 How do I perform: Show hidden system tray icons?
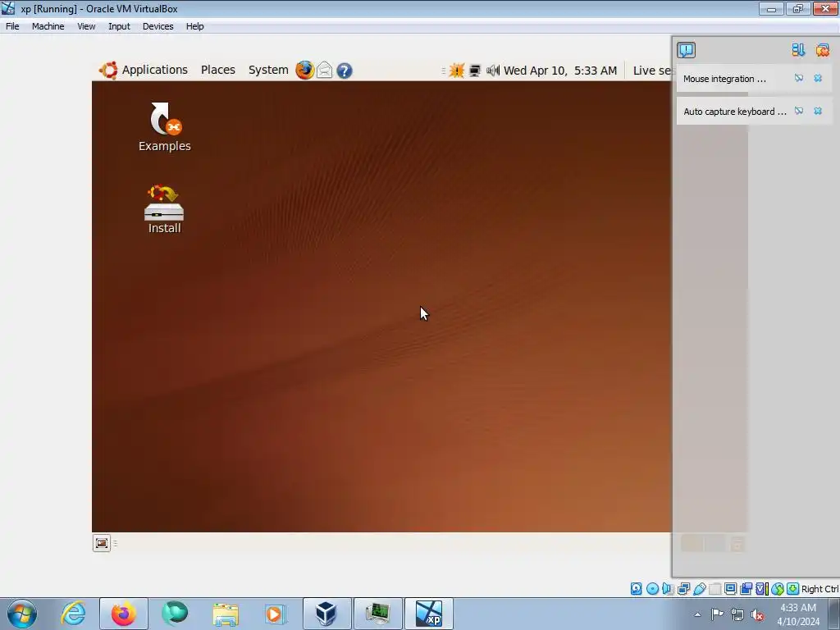click(x=697, y=614)
